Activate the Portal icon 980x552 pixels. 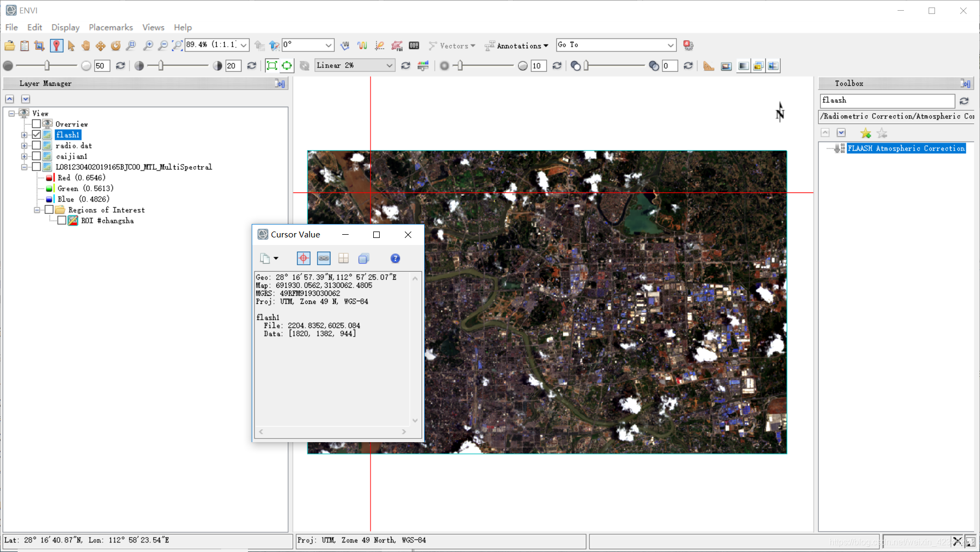[726, 66]
